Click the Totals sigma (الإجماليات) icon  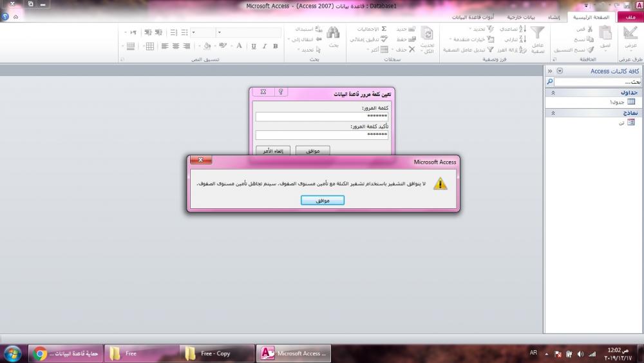tap(384, 29)
